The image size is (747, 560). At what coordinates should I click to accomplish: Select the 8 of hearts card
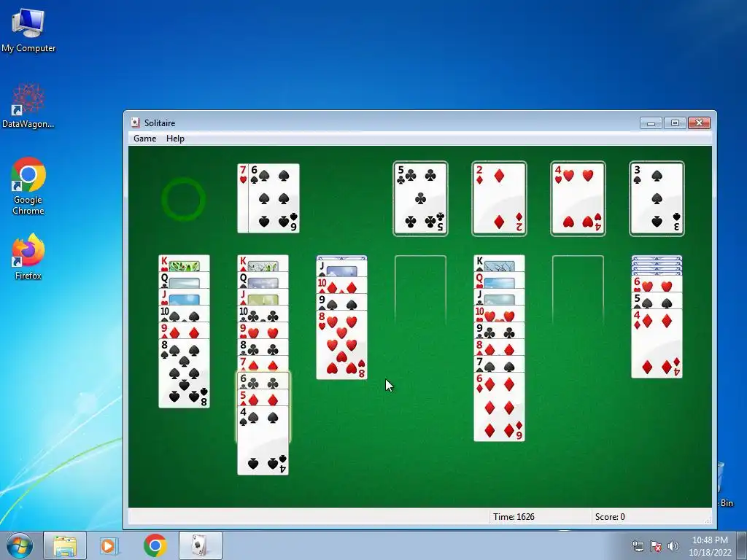tap(341, 345)
